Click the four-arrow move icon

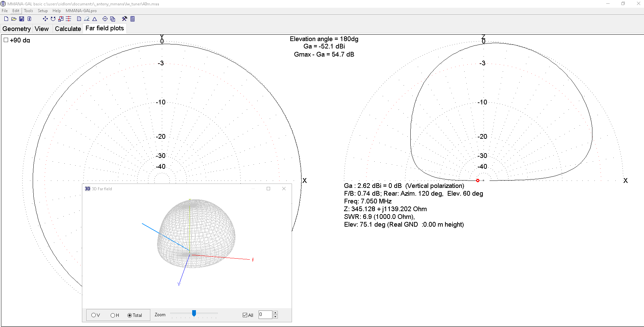pyautogui.click(x=45, y=19)
